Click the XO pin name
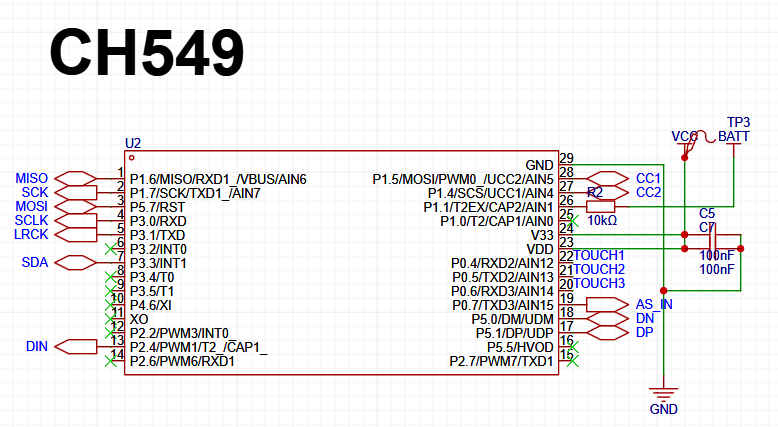This screenshot has height=427, width=778. 139,319
